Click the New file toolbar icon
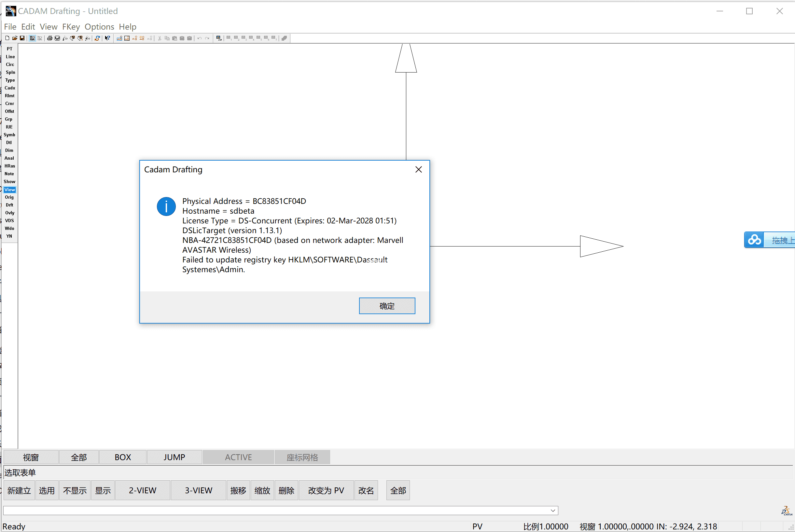Screen dimensions: 795x532 point(7,38)
